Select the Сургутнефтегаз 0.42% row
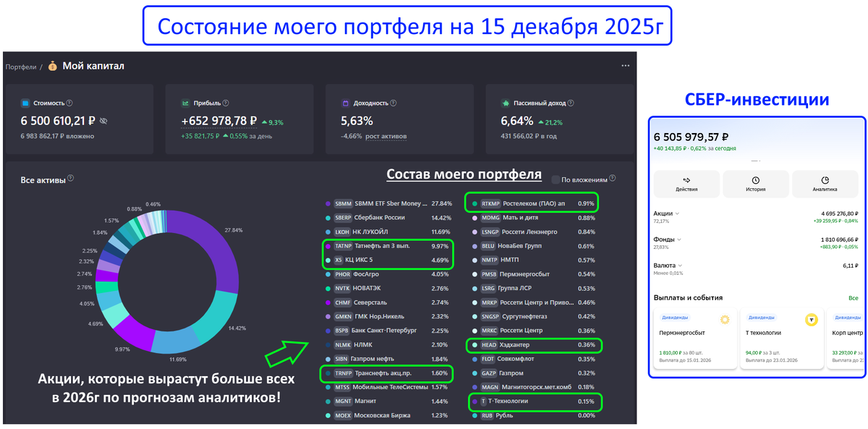 click(x=535, y=317)
